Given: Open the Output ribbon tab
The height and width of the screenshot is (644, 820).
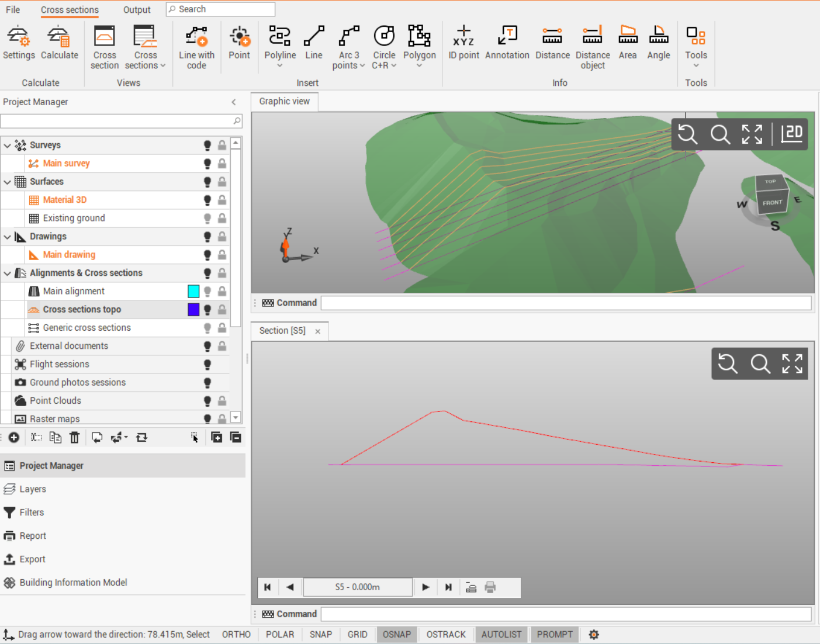Looking at the screenshot, I should (x=137, y=10).
